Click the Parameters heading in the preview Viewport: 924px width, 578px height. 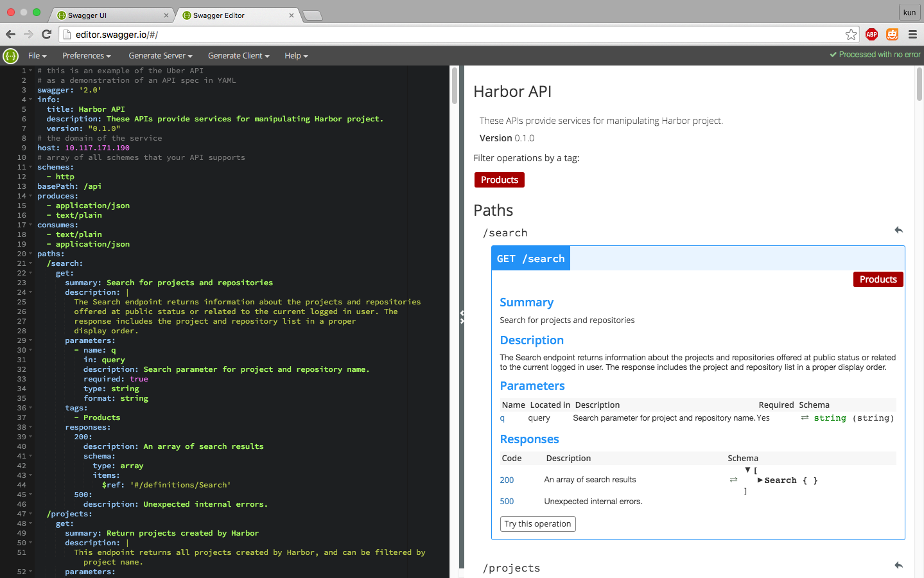coord(532,386)
